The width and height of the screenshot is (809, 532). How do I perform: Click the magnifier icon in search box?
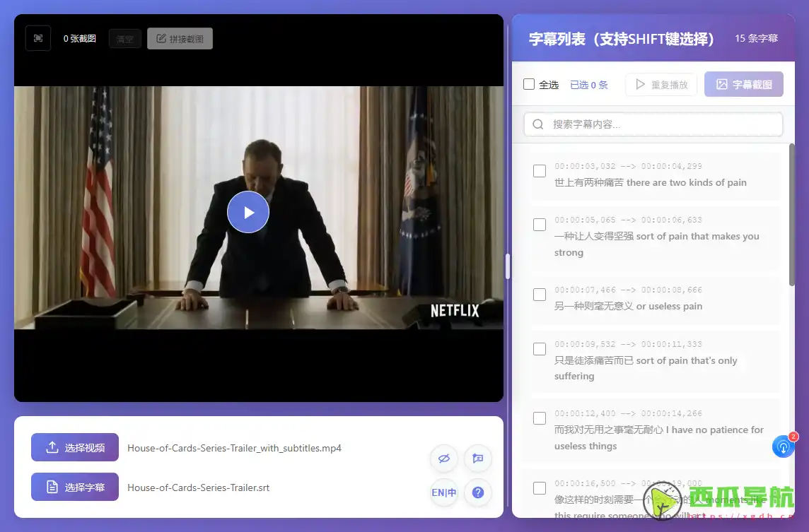point(537,124)
